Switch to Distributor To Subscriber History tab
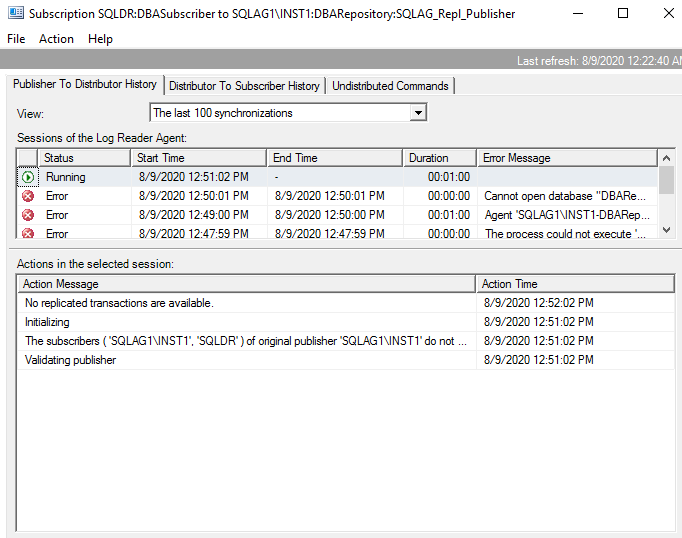Image resolution: width=682 pixels, height=538 pixels. [x=244, y=86]
